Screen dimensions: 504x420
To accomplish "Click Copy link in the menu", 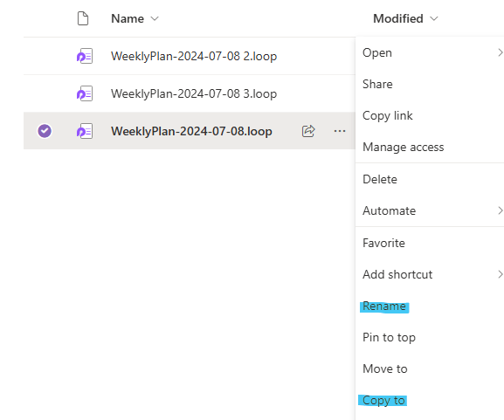I will (387, 115).
